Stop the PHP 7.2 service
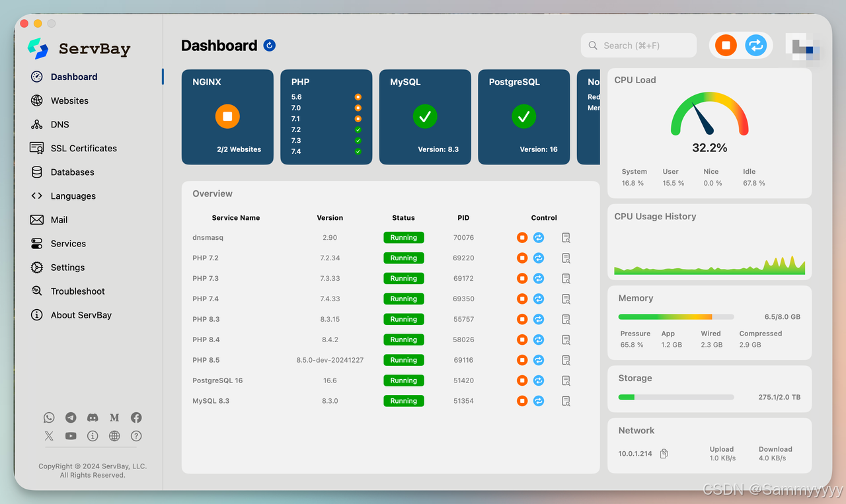Image resolution: width=846 pixels, height=504 pixels. (522, 258)
